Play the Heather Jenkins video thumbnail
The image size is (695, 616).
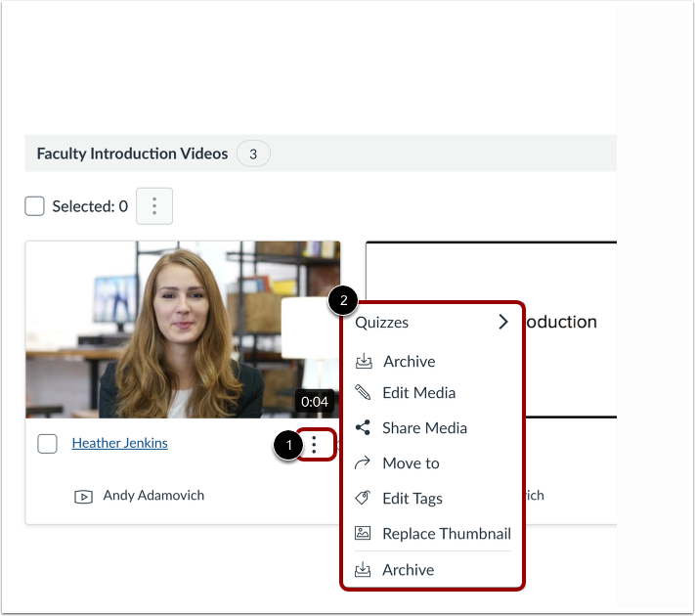(183, 330)
